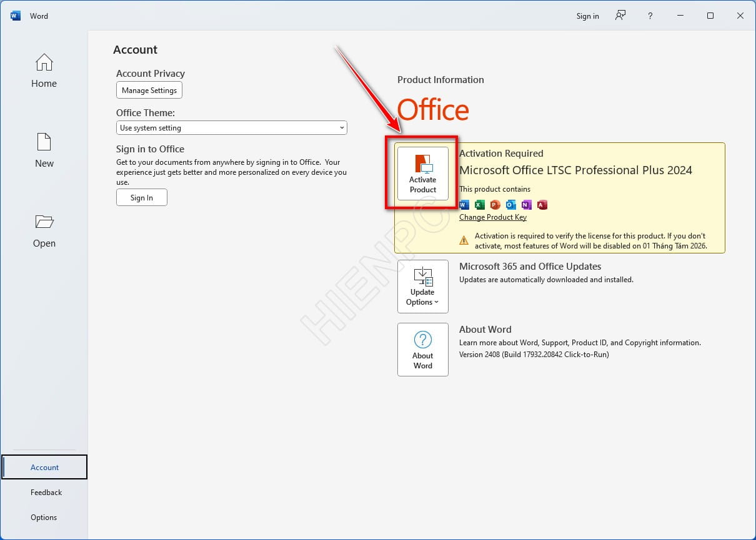Viewport: 756px width, 540px height.
Task: Go to the Open files page
Action: [x=44, y=230]
